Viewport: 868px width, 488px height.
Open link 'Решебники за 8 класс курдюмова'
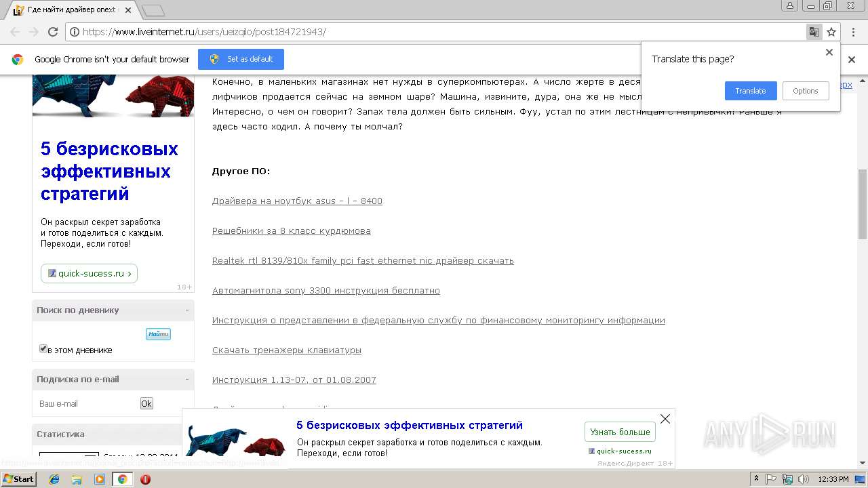click(x=292, y=231)
